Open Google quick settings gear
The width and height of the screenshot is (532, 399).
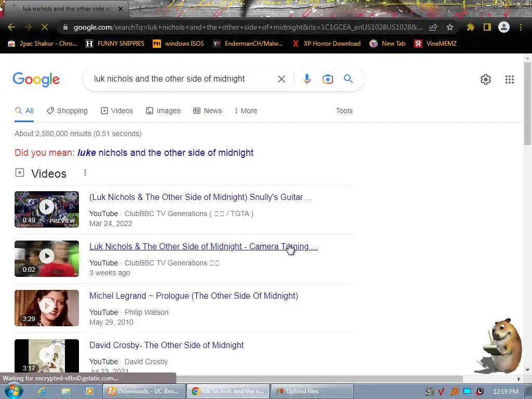486,79
